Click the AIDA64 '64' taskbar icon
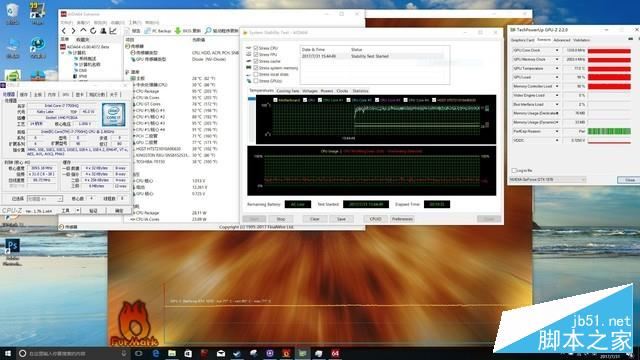Image resolution: width=640 pixels, height=360 pixels. click(x=335, y=353)
